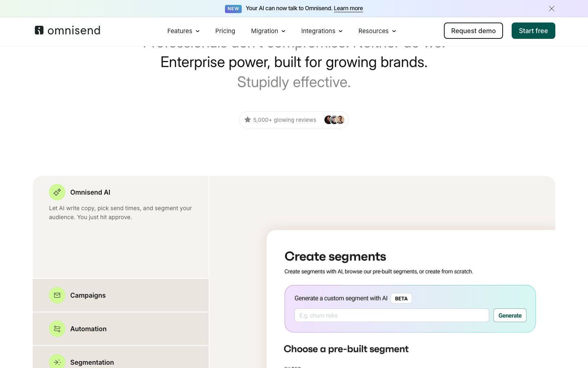Screen dimensions: 588x368
Task: Click the NEW badge in banner
Action: (x=233, y=9)
